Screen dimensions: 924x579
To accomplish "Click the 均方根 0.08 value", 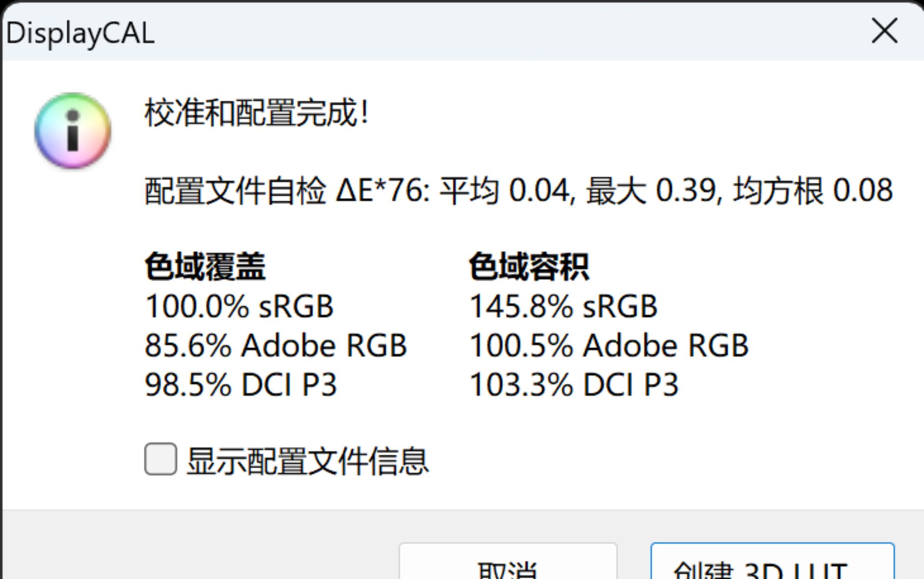I will 813,190.
